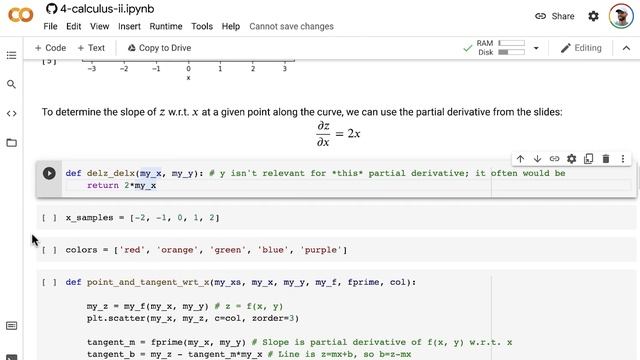This screenshot has width=640, height=360.
Task: Open the File menu
Action: [x=50, y=27]
